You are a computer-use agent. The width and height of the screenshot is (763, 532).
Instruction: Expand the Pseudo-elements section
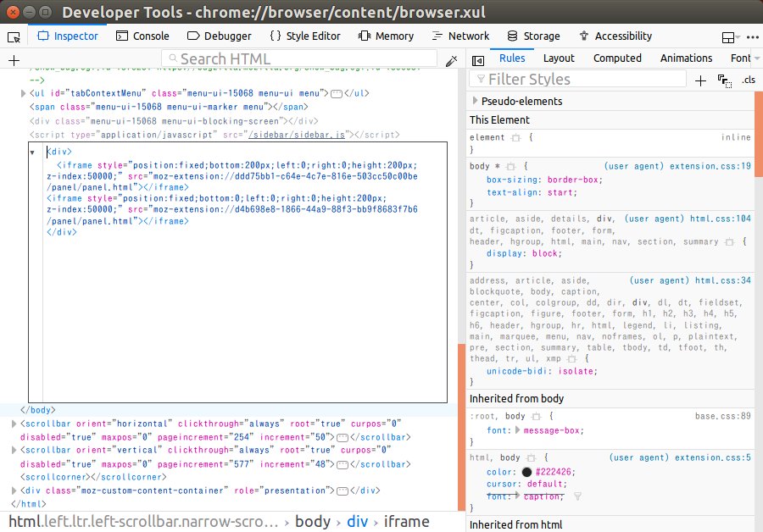tap(475, 101)
